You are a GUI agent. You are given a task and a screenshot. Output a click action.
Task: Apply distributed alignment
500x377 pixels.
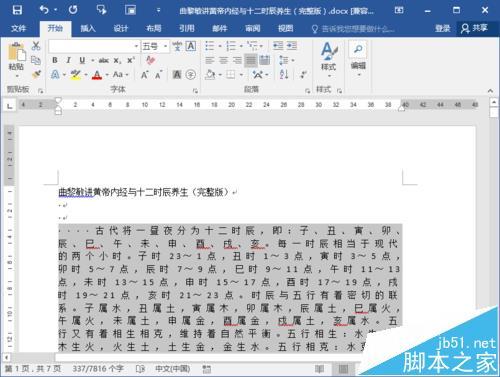tap(265, 60)
